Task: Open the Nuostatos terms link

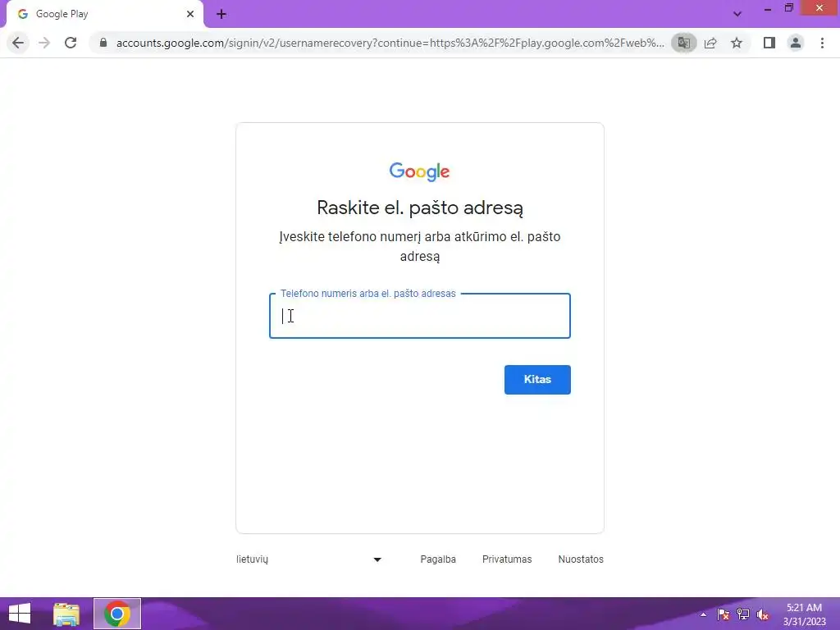Action: [x=581, y=559]
